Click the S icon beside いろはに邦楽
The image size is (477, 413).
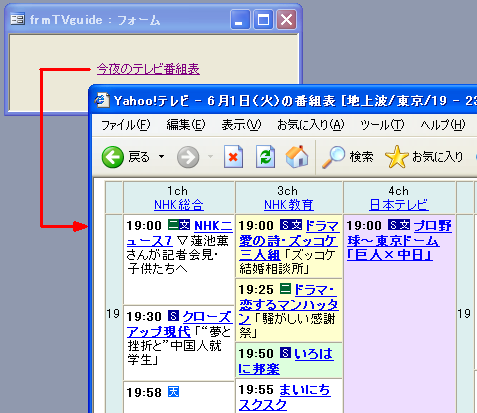coord(285,353)
